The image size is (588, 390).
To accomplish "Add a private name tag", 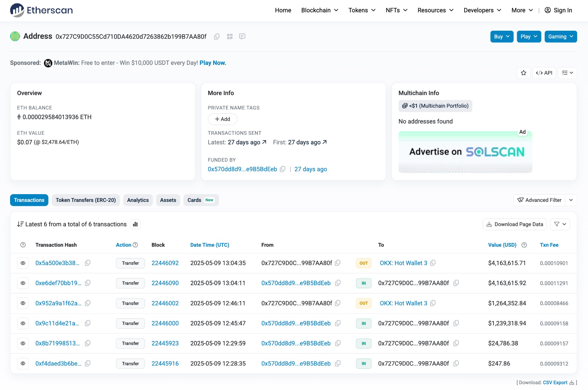I will [x=223, y=119].
